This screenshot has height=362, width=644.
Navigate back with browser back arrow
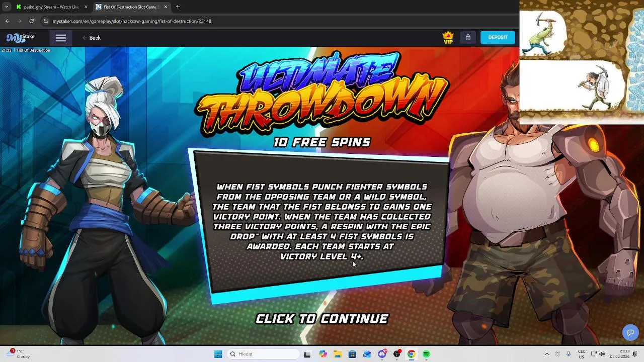(7, 21)
